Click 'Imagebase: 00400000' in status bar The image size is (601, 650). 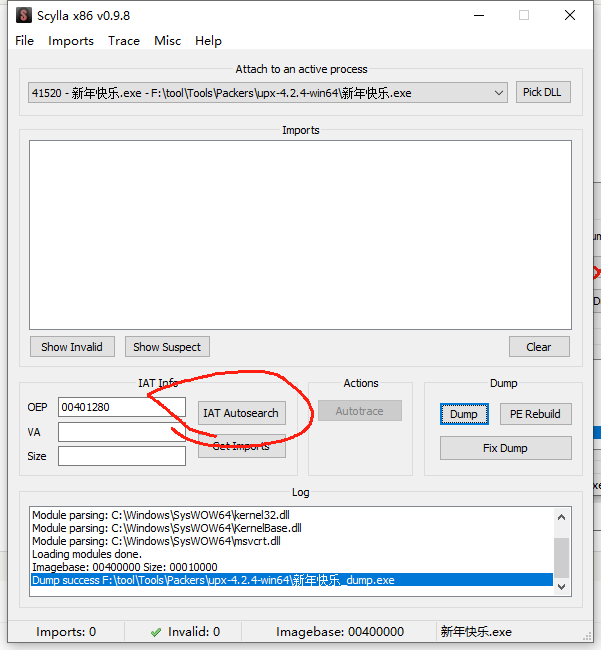point(340,632)
